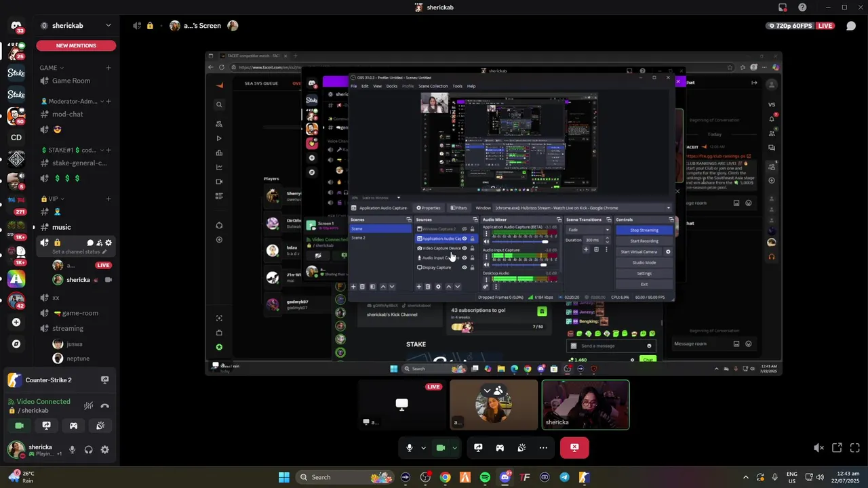Viewport: 868px width, 488px height.
Task: Open Discord direct messages home icon
Action: [x=16, y=26]
